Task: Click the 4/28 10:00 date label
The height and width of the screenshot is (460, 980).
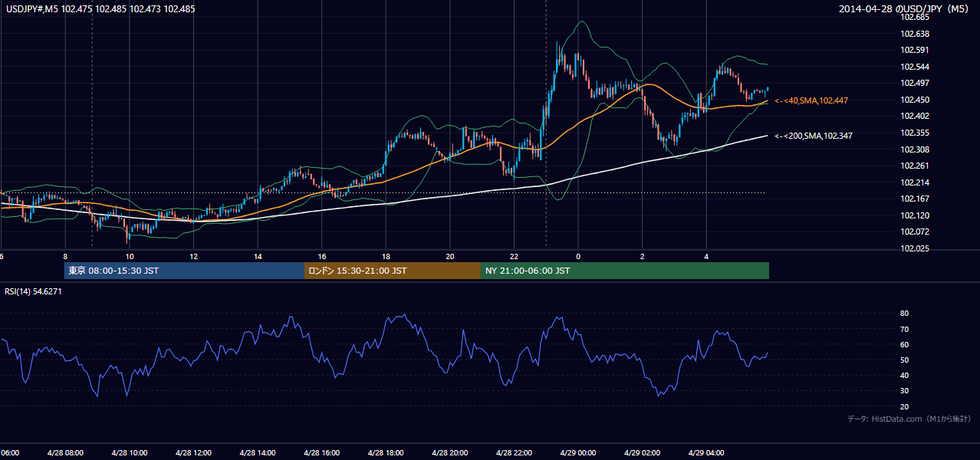Action: tap(129, 453)
